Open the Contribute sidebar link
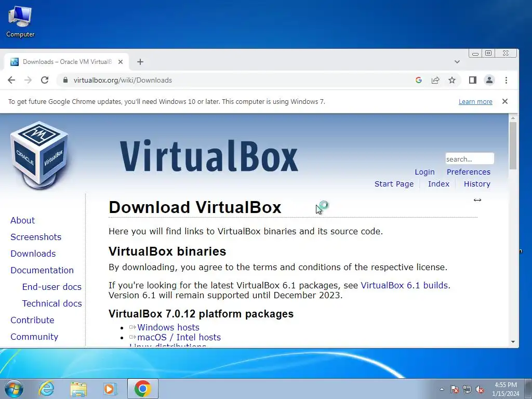 coord(32,320)
